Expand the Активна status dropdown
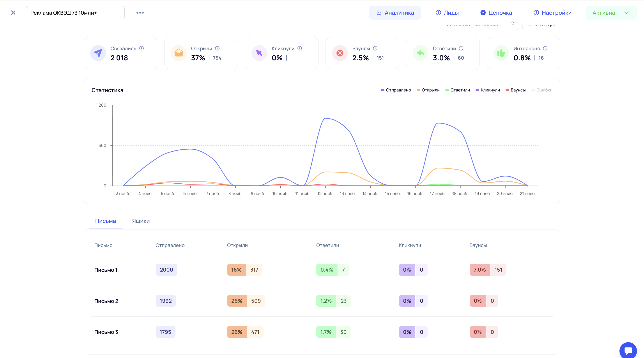The width and height of the screenshot is (644, 358). (x=611, y=13)
